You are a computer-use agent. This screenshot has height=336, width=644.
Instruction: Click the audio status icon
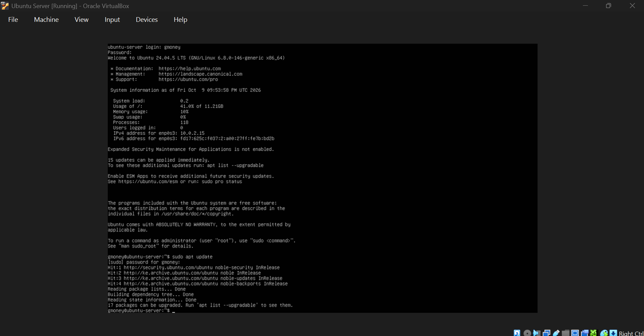point(537,333)
